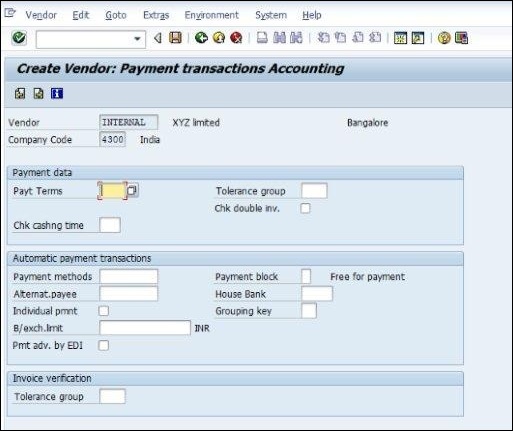This screenshot has height=431, width=513.
Task: Click the Previous Page icon
Action: click(340, 38)
